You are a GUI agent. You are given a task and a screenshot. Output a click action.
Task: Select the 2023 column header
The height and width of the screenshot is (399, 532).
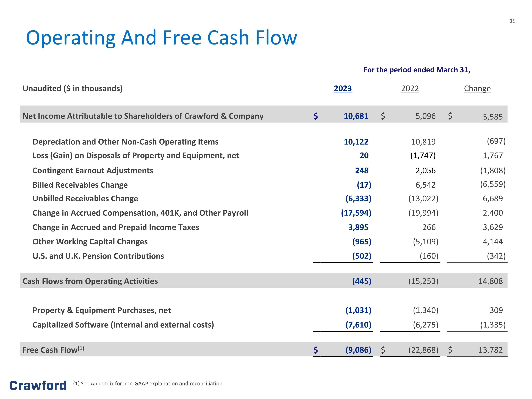[343, 88]
